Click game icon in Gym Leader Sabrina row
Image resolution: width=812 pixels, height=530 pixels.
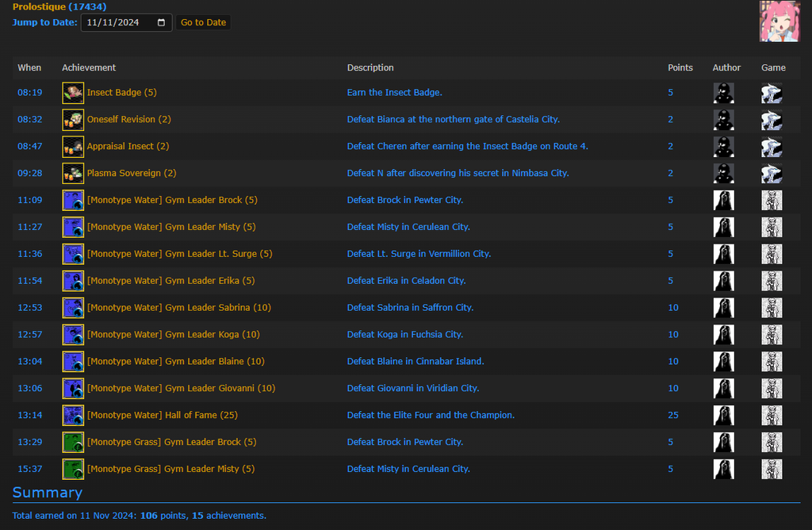772,308
